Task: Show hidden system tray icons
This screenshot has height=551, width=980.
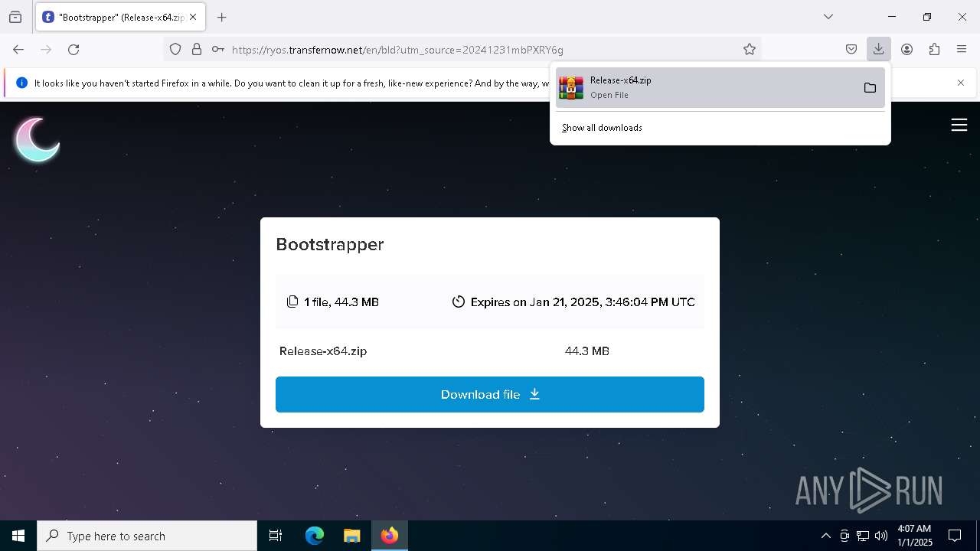Action: pyautogui.click(x=825, y=536)
